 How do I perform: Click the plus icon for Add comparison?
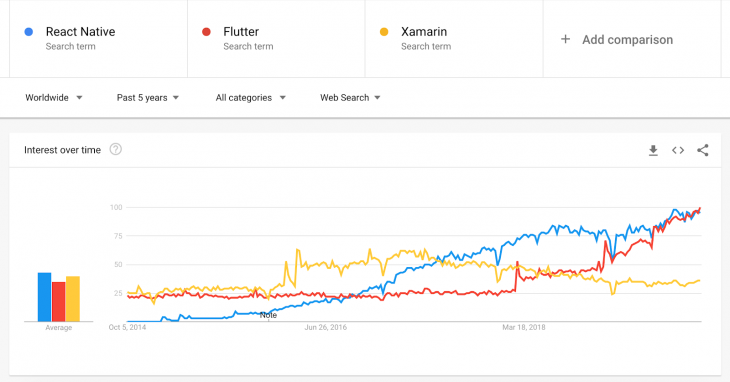(565, 39)
